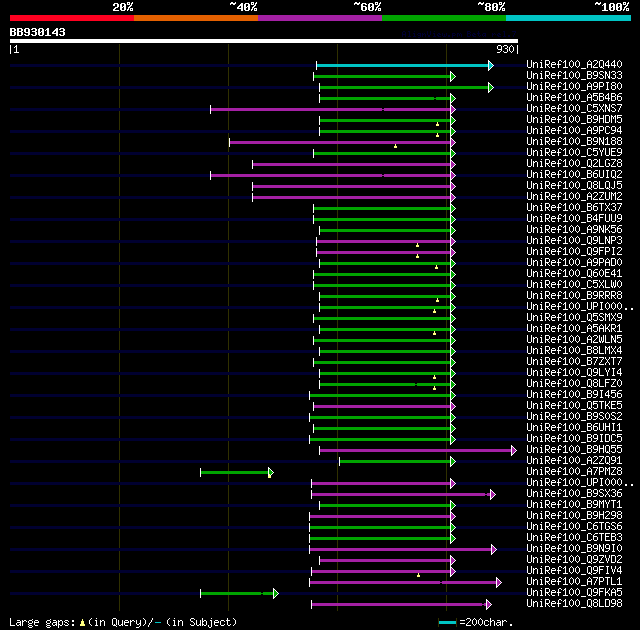The width and height of the screenshot is (640, 630).
Task: Click the UniRef100_A2Q440 hit label
Action: coord(574,64)
